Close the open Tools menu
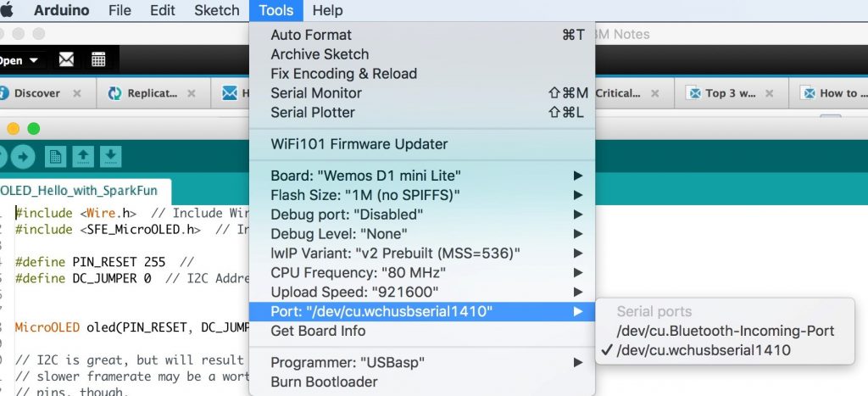Viewport: 868px width, 396px height. coord(275,10)
